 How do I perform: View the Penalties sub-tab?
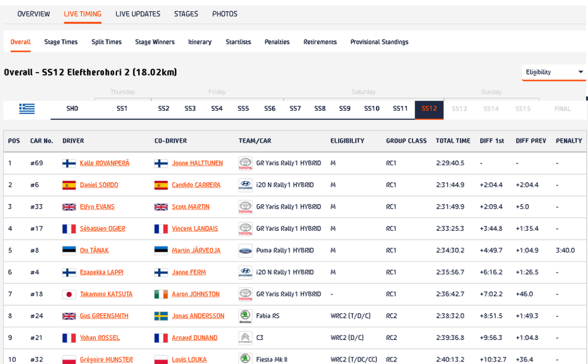tap(277, 42)
